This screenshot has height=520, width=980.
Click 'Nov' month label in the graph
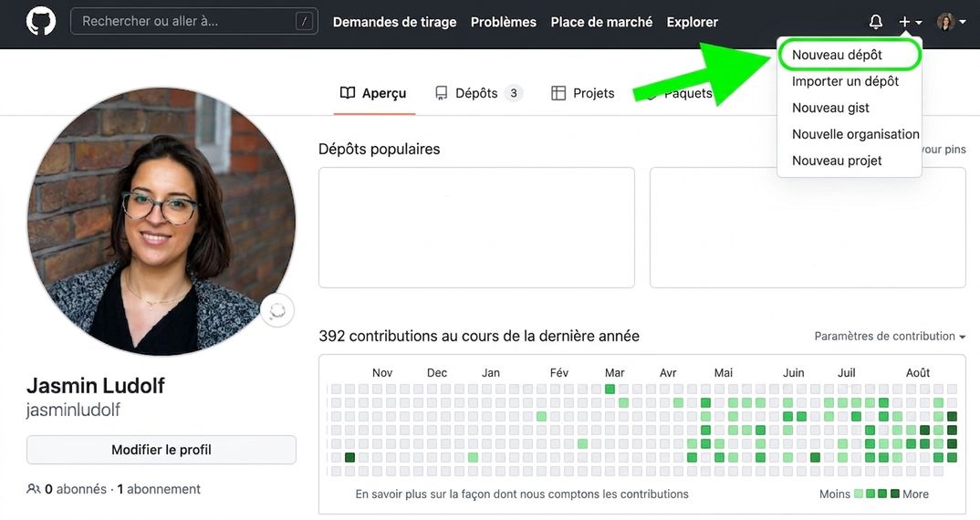coord(382,372)
